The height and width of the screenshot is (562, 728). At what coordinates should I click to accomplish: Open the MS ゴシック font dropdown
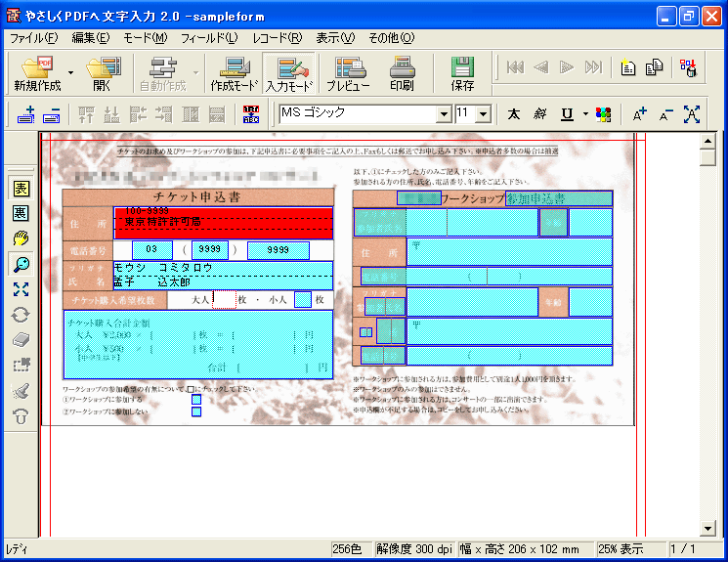coord(444,113)
